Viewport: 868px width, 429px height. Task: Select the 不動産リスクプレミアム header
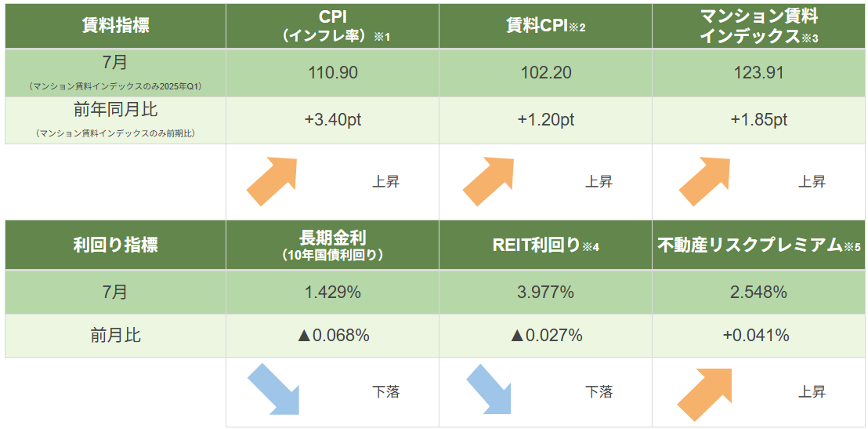pyautogui.click(x=758, y=245)
